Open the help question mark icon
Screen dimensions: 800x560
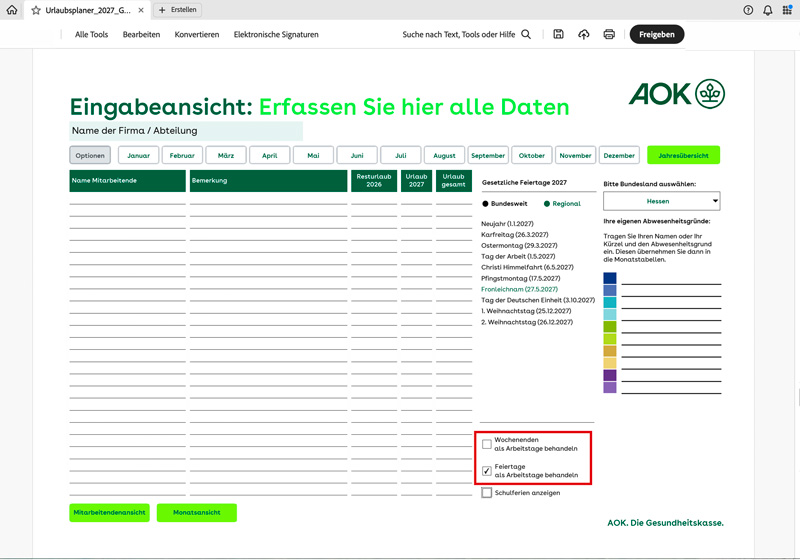click(x=748, y=10)
